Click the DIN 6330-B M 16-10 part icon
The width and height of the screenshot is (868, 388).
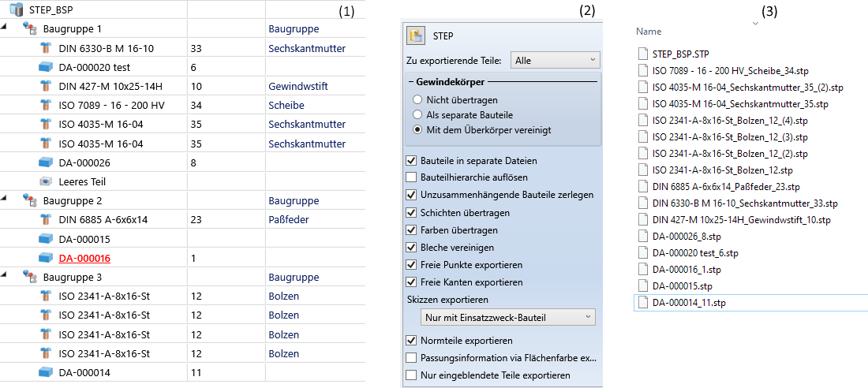[x=46, y=48]
